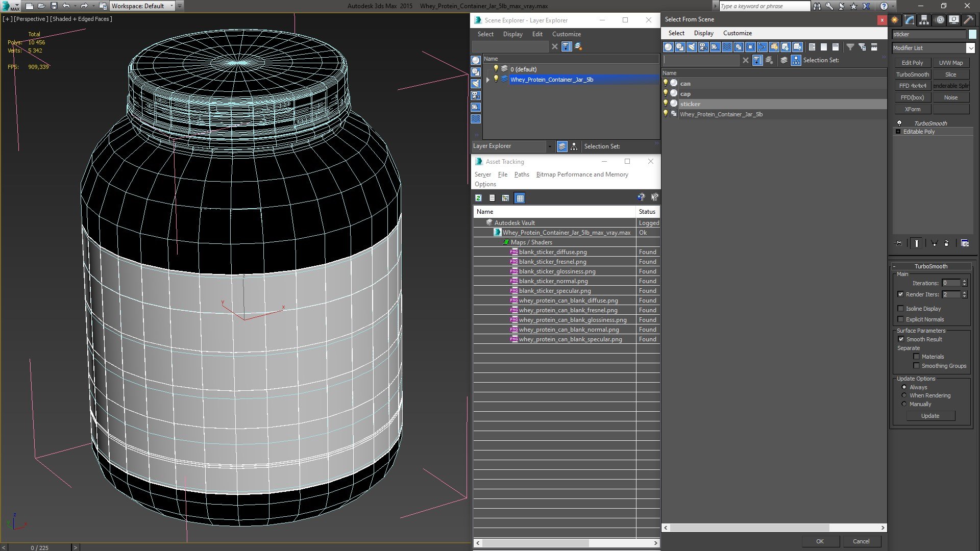Click the Save File icon in top toolbar
This screenshot has height=551, width=980.
click(54, 6)
